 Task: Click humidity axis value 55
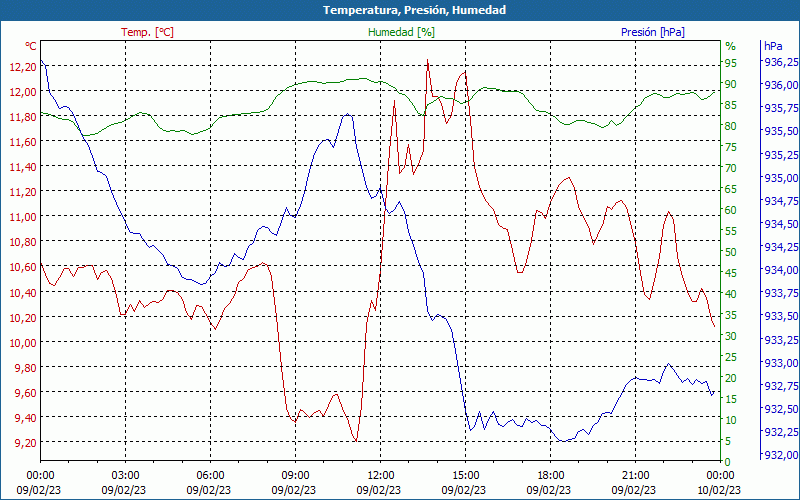pos(731,231)
